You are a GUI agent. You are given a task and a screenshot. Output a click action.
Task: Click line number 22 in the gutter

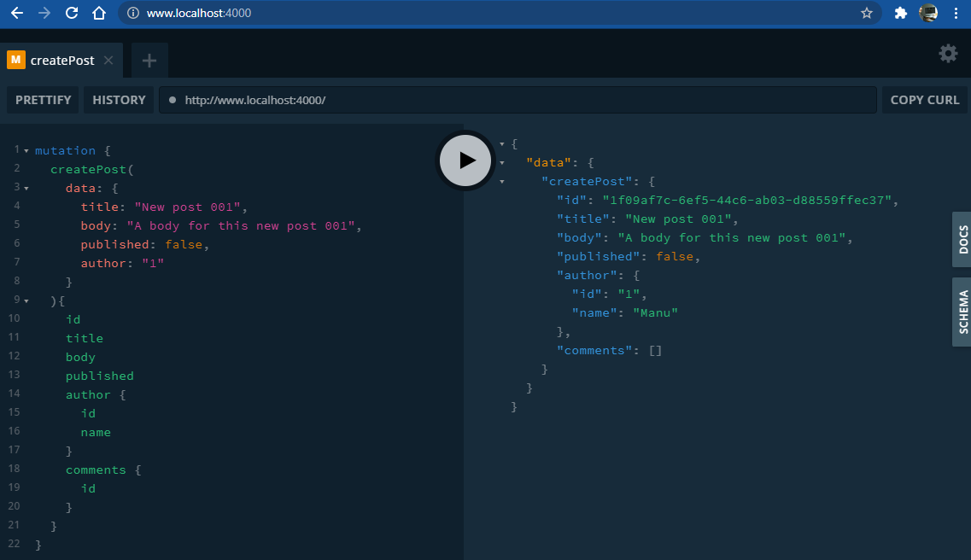[14, 543]
